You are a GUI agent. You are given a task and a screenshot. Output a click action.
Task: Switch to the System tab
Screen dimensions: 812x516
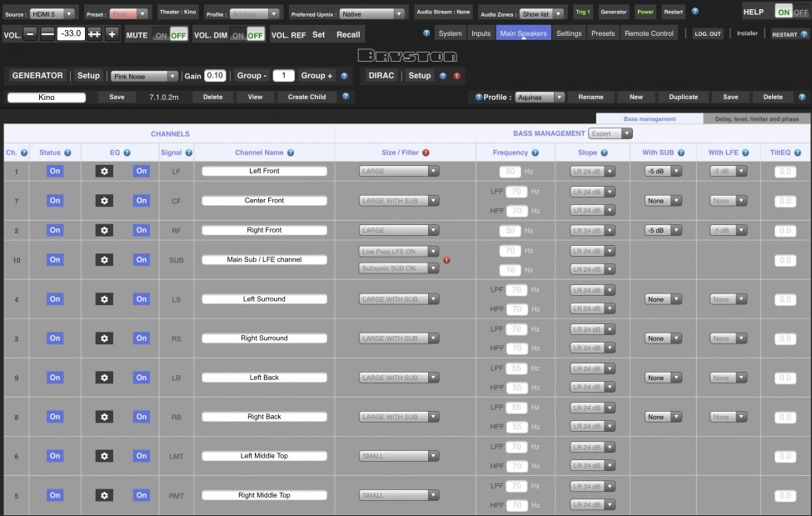(x=450, y=33)
